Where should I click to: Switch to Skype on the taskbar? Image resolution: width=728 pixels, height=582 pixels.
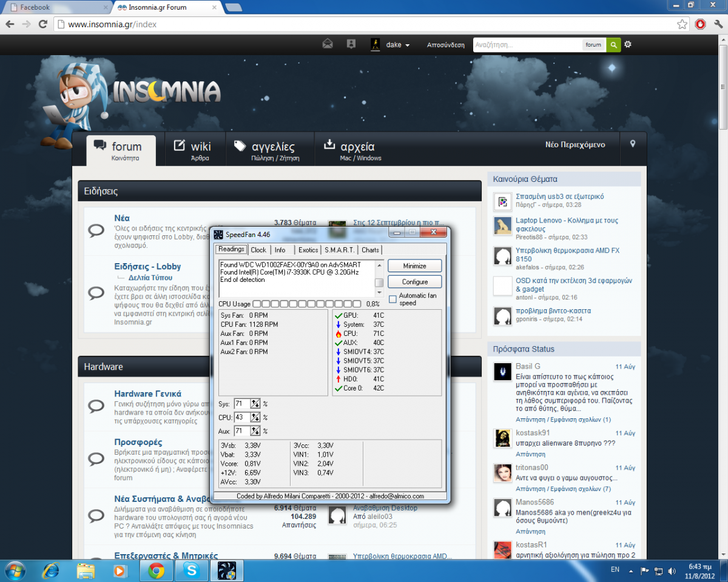point(192,570)
